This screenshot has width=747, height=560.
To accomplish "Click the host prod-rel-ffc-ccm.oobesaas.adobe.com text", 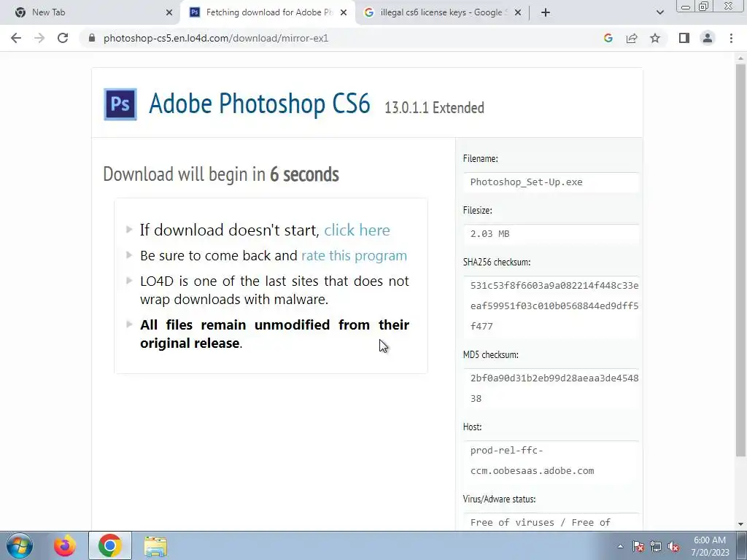I will pyautogui.click(x=532, y=461).
